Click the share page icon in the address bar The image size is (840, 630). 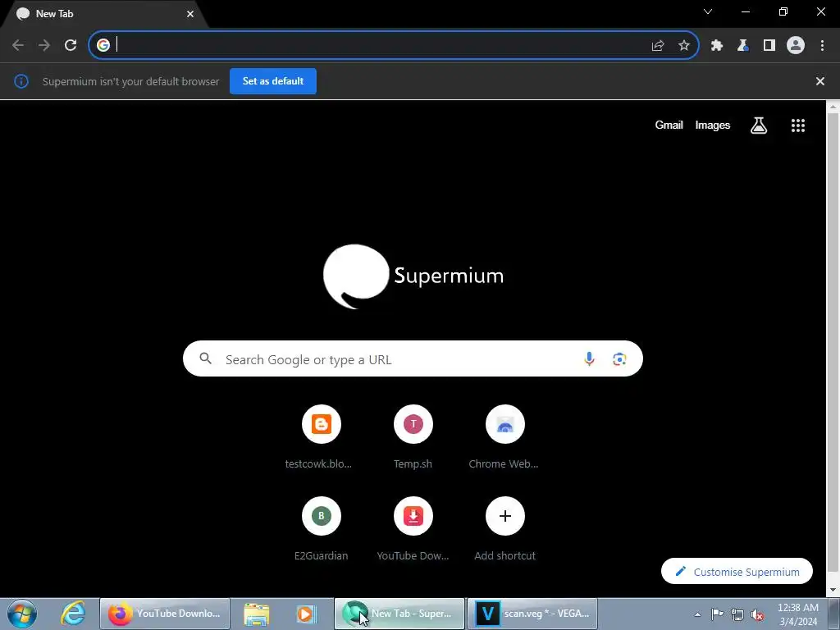click(x=658, y=46)
